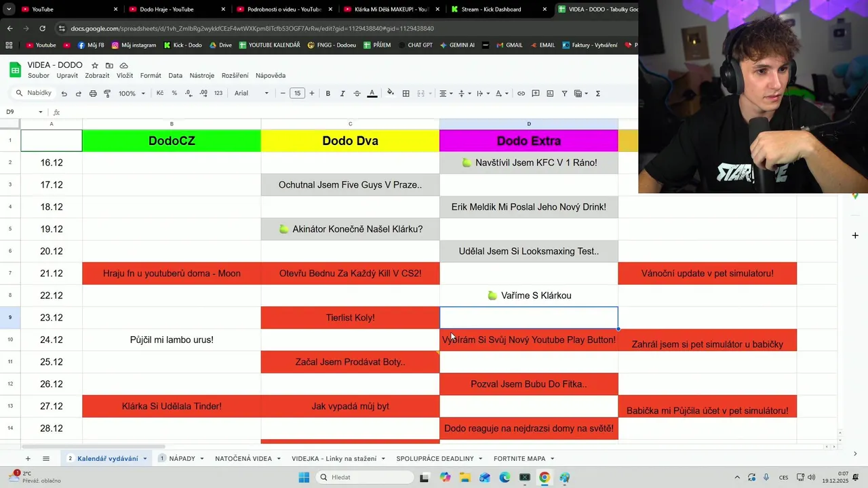The height and width of the screenshot is (488, 868).
Task: Add a comment via toolbar icon
Action: [536, 94]
